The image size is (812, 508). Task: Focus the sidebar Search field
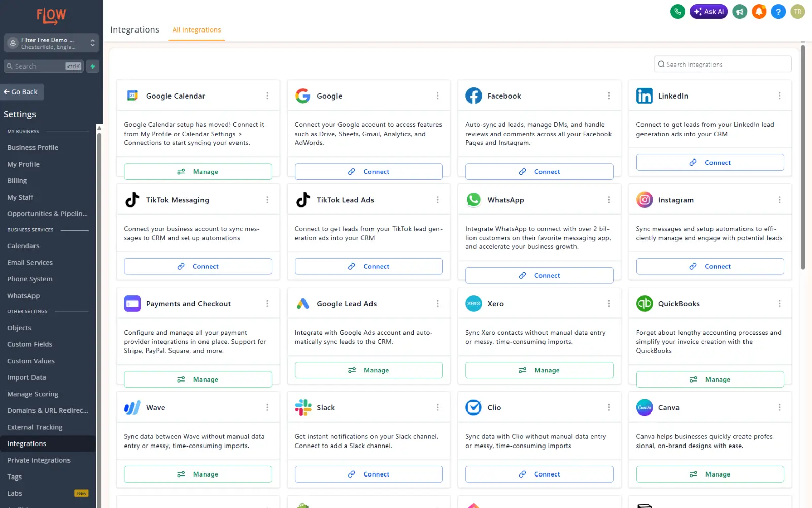pyautogui.click(x=44, y=66)
